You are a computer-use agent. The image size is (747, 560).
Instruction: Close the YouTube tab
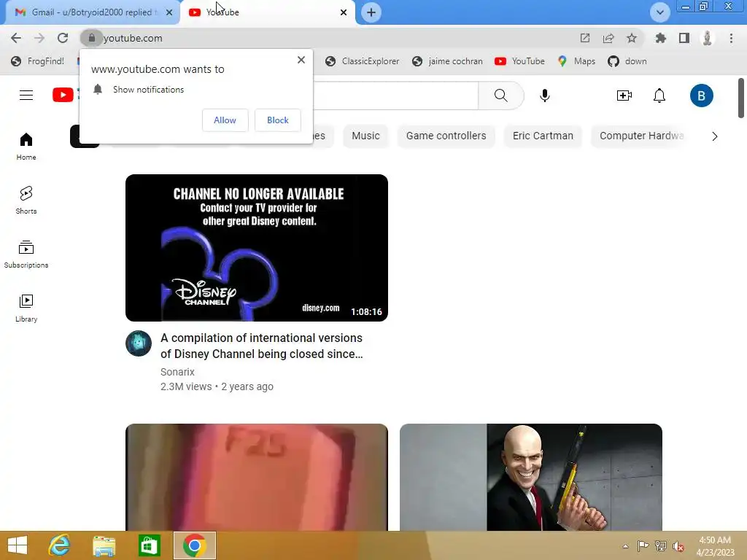pyautogui.click(x=344, y=12)
